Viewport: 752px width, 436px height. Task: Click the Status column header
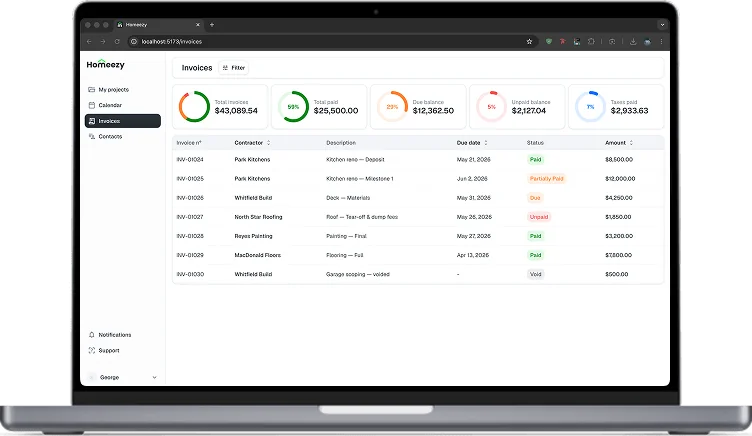[535, 143]
